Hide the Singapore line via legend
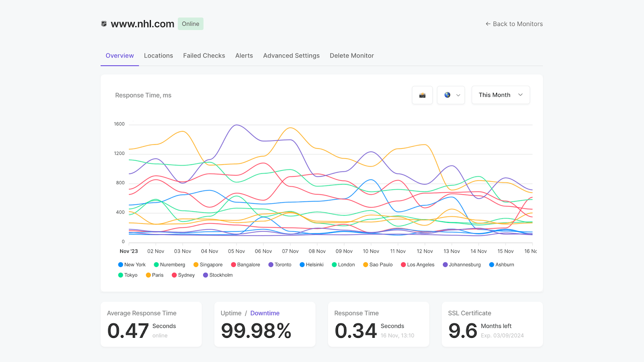 pyautogui.click(x=208, y=265)
